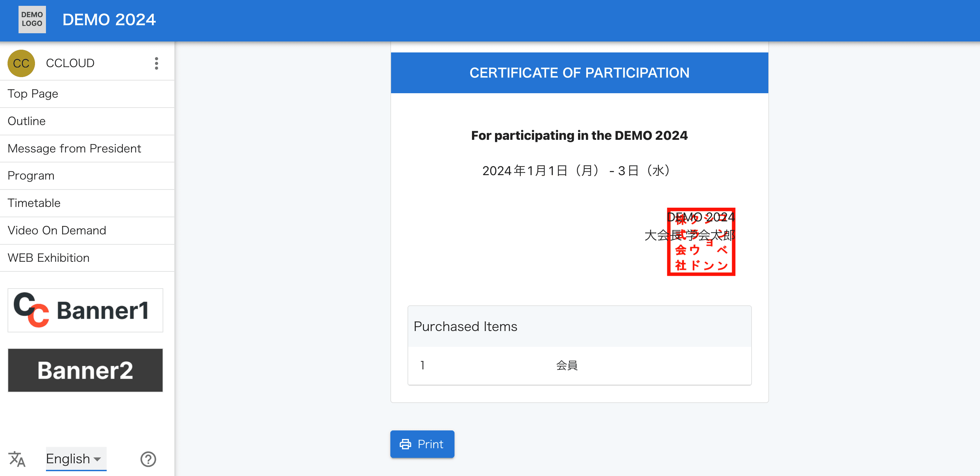Navigate to Timetable section
This screenshot has height=476, width=980.
pyautogui.click(x=34, y=203)
